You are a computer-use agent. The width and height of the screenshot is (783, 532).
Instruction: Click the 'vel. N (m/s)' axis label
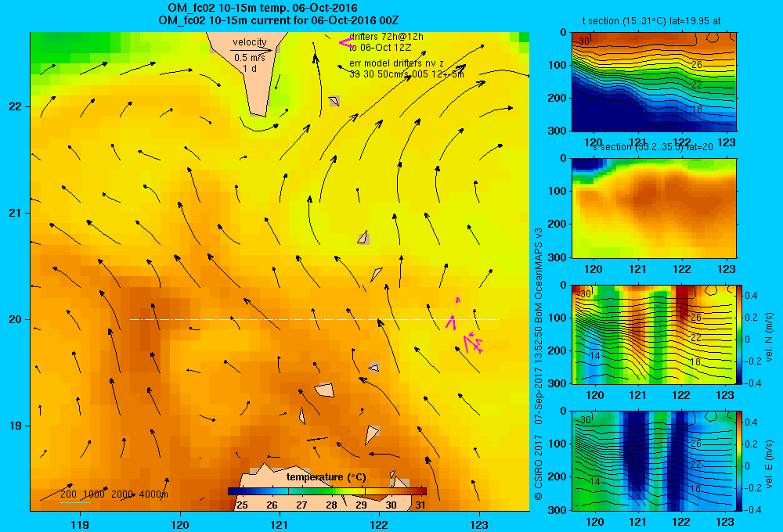point(770,337)
